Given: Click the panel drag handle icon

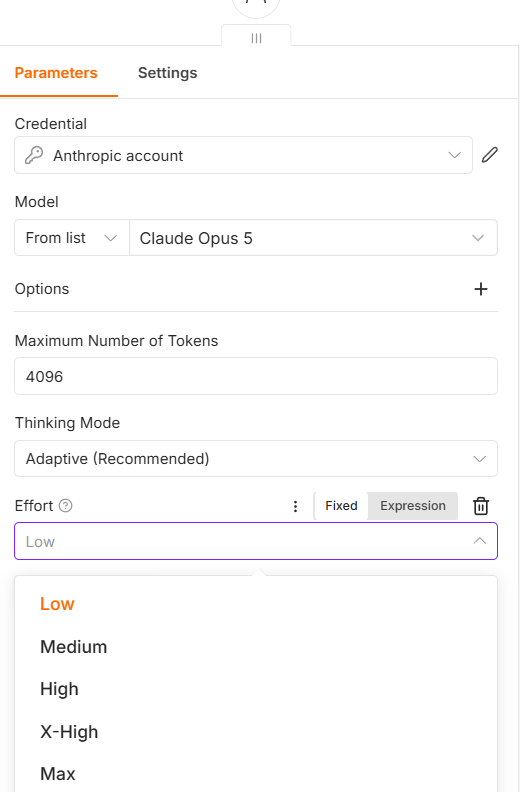Looking at the screenshot, I should [256, 38].
